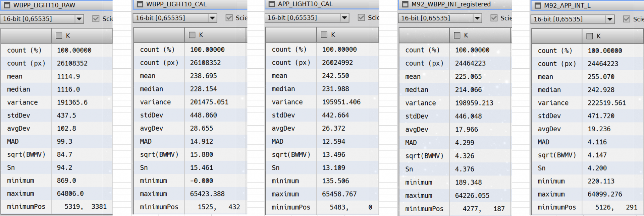Select maximum 65458.767 cell

(x=339, y=194)
